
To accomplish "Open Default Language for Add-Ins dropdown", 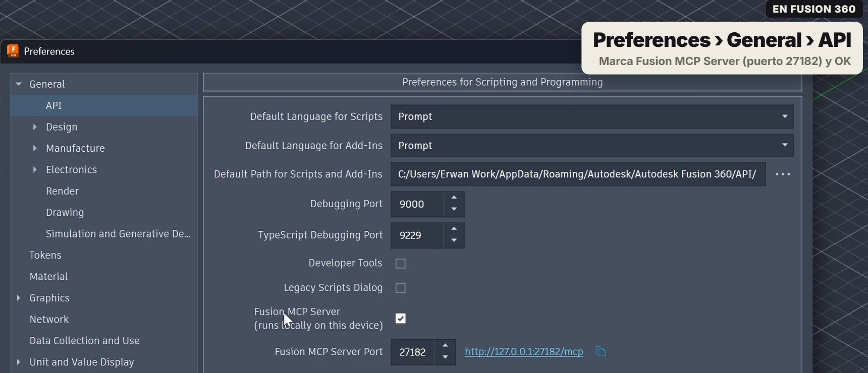I will (592, 146).
